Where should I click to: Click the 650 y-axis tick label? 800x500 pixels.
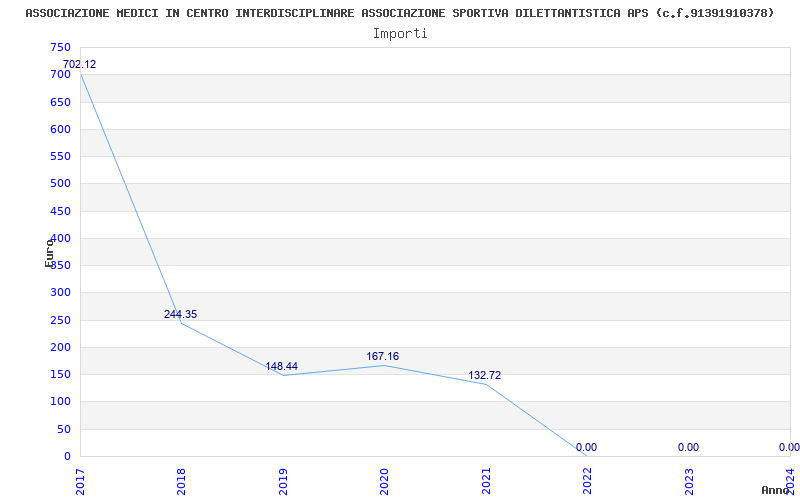click(x=60, y=102)
